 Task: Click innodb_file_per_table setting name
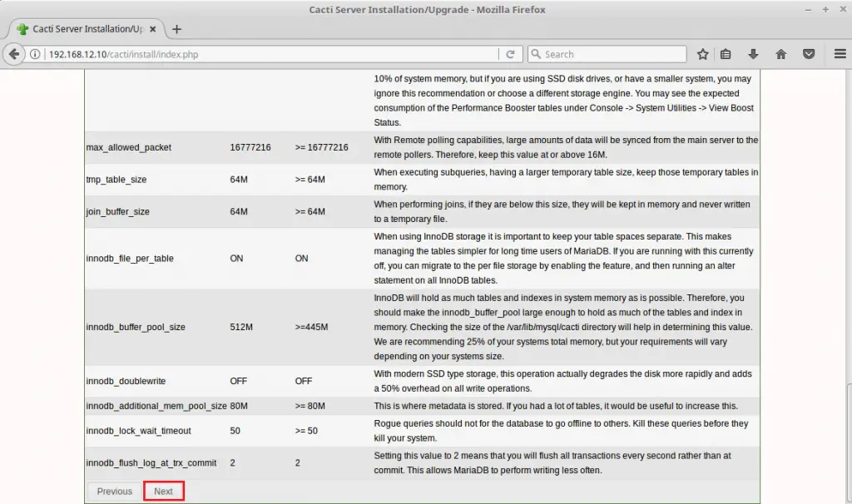point(130,258)
